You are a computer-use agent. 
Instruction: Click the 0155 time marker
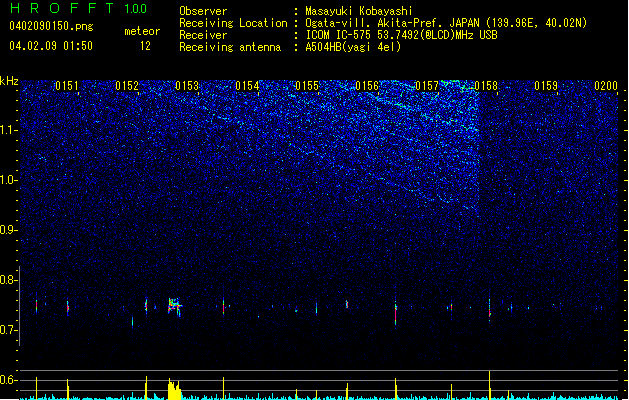(x=307, y=86)
